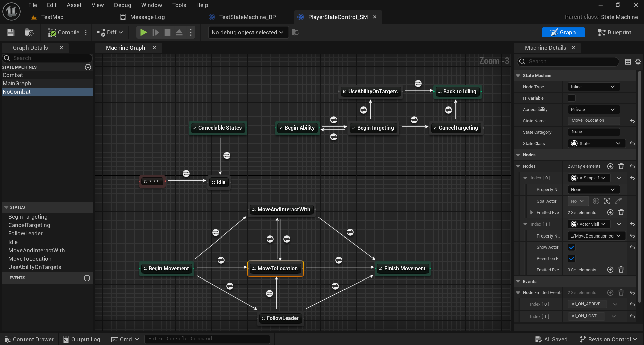Open the State Class dropdown

(597, 144)
